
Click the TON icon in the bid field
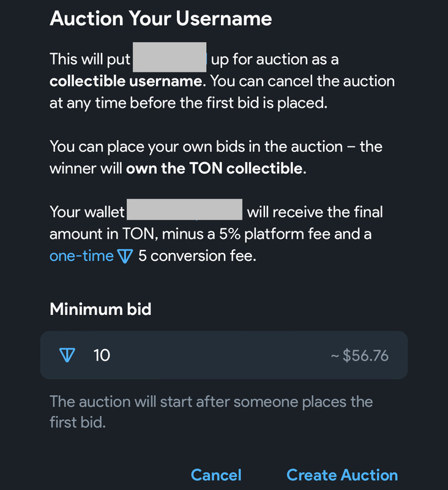[x=67, y=355]
